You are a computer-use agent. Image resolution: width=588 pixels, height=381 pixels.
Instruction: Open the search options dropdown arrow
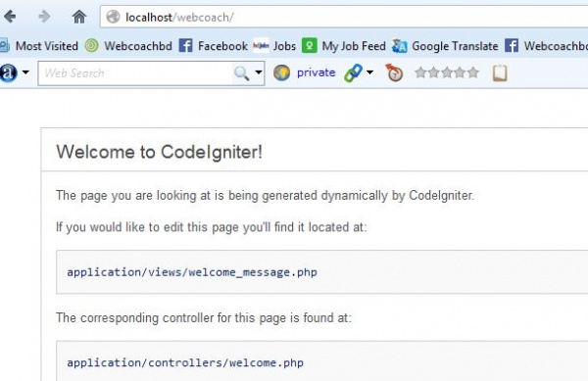coord(259,72)
